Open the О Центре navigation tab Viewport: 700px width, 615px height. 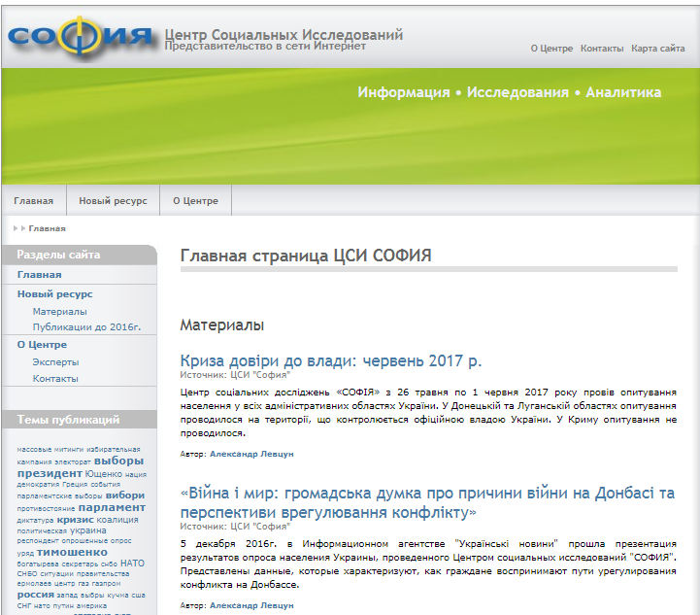[195, 201]
